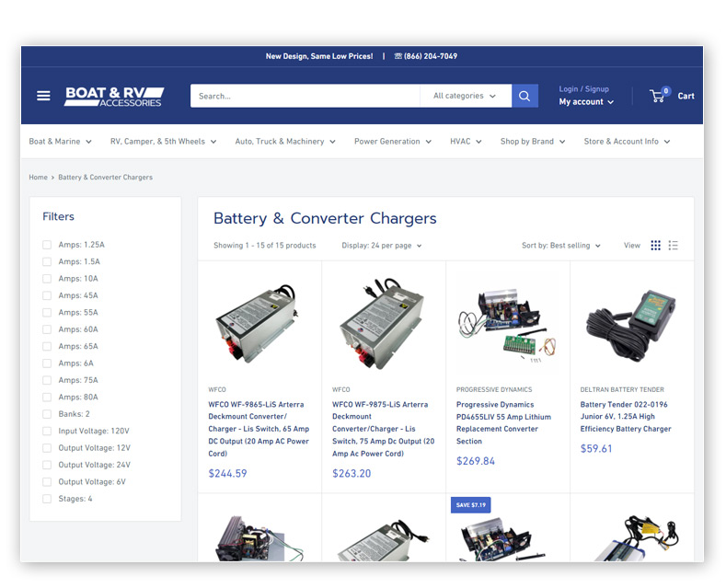Click into the Search input field
Screen dimensions: 726x588
pyautogui.click(x=305, y=96)
